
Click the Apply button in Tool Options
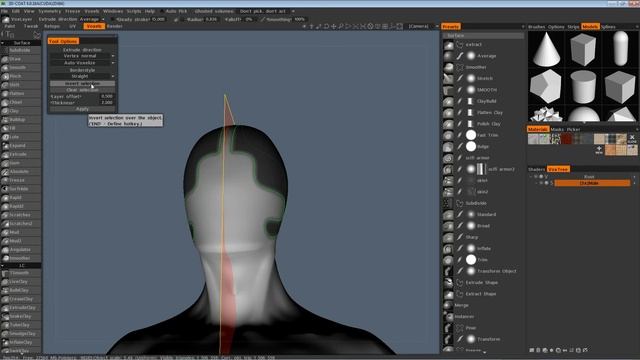pos(82,109)
